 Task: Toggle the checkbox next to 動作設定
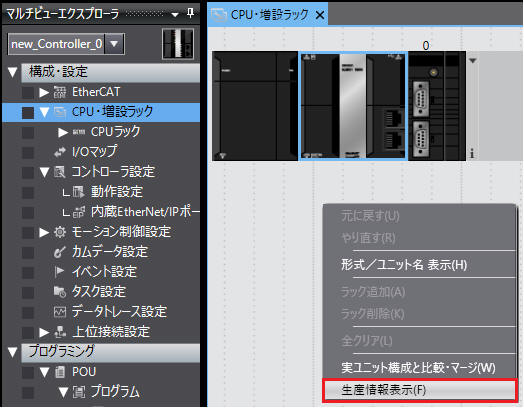(x=28, y=193)
